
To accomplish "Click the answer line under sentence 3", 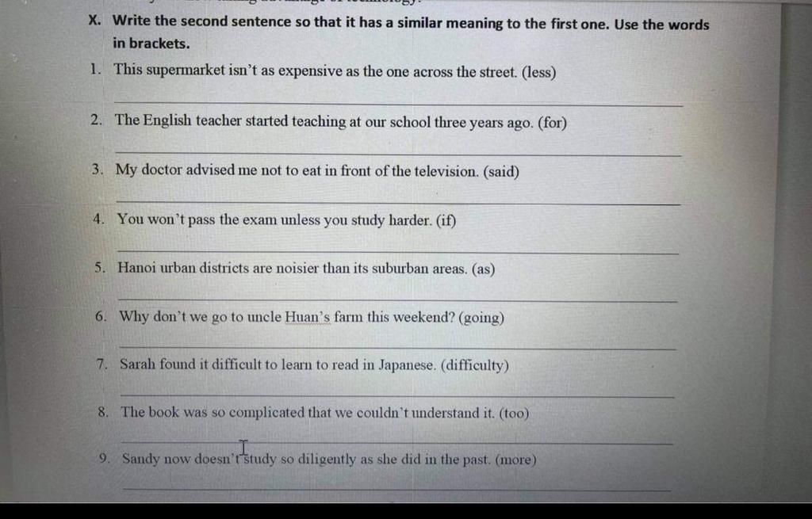I will 399,201.
